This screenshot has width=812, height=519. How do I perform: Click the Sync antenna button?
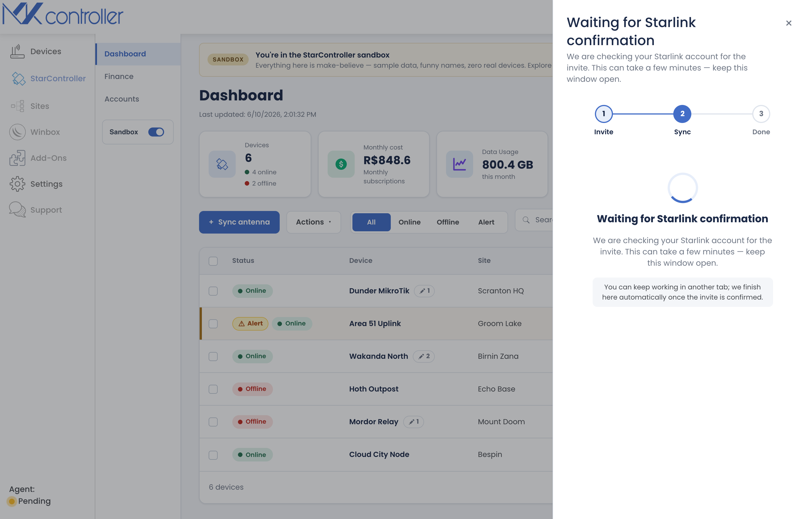[239, 222]
